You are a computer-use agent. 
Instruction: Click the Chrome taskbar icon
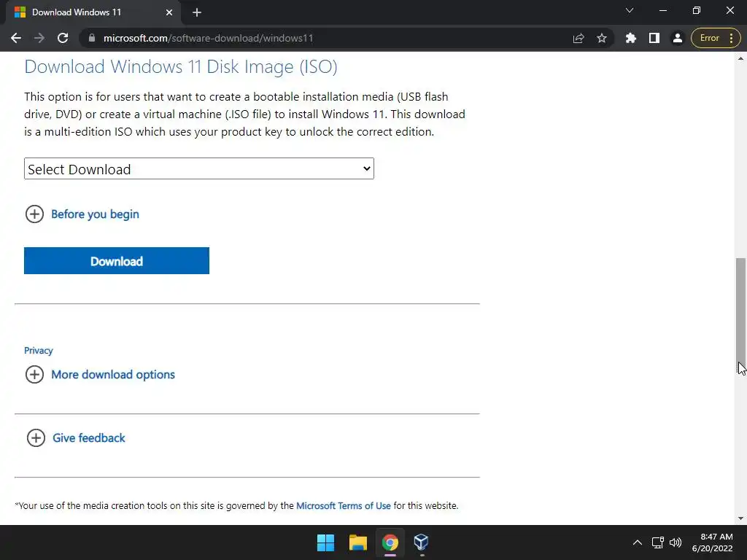390,542
